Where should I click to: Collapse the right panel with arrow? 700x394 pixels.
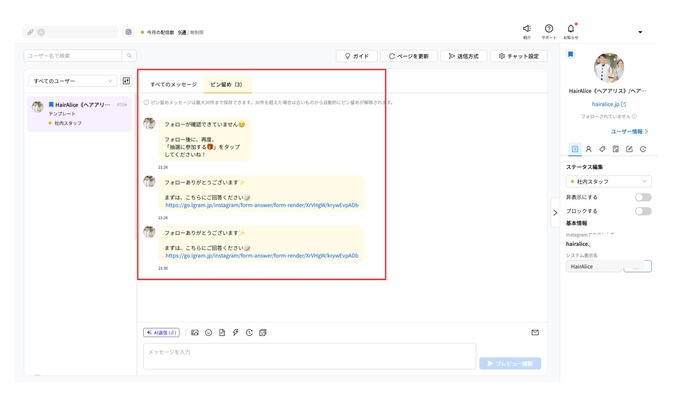(555, 213)
